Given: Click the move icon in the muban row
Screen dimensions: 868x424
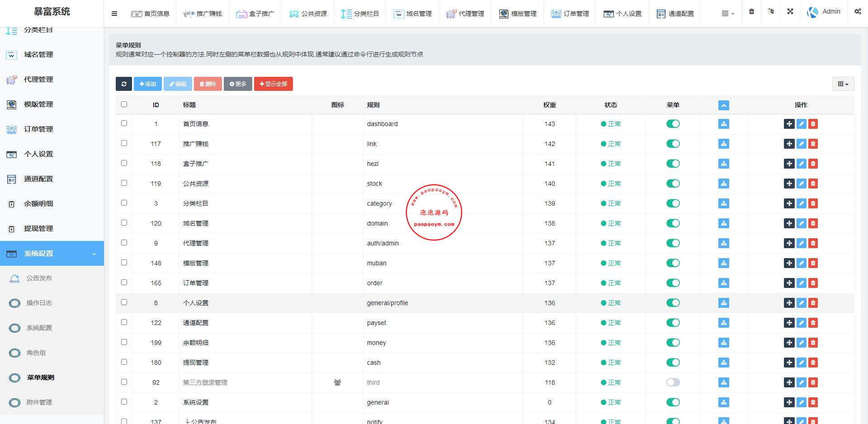Looking at the screenshot, I should tap(789, 263).
